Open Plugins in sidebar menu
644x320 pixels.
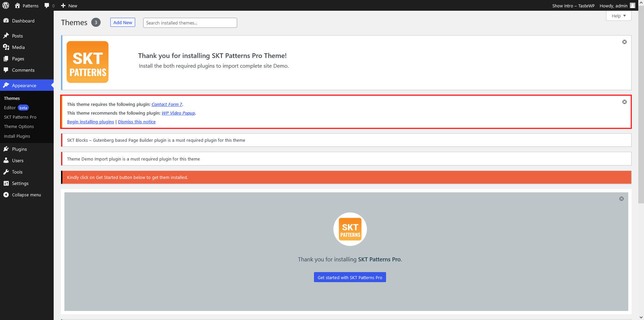click(27, 149)
